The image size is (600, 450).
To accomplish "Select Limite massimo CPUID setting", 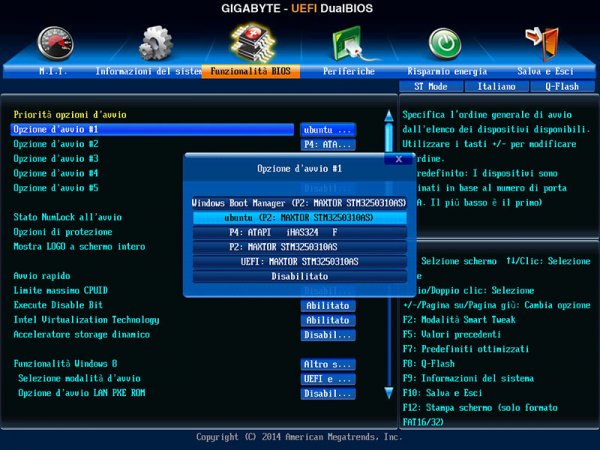I will 60,290.
